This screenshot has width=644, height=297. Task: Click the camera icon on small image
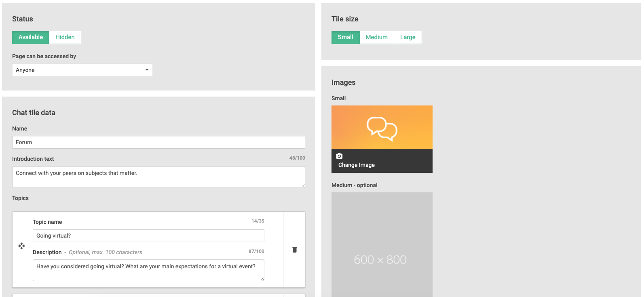tap(339, 156)
